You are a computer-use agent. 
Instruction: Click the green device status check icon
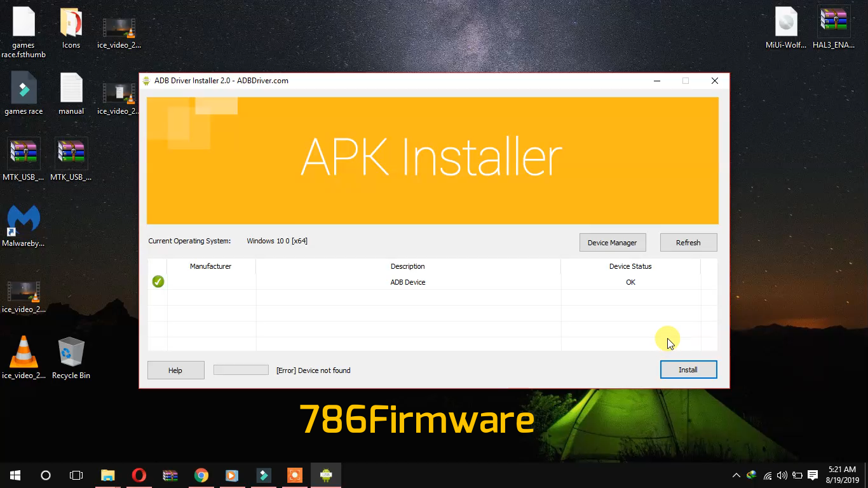point(158,281)
